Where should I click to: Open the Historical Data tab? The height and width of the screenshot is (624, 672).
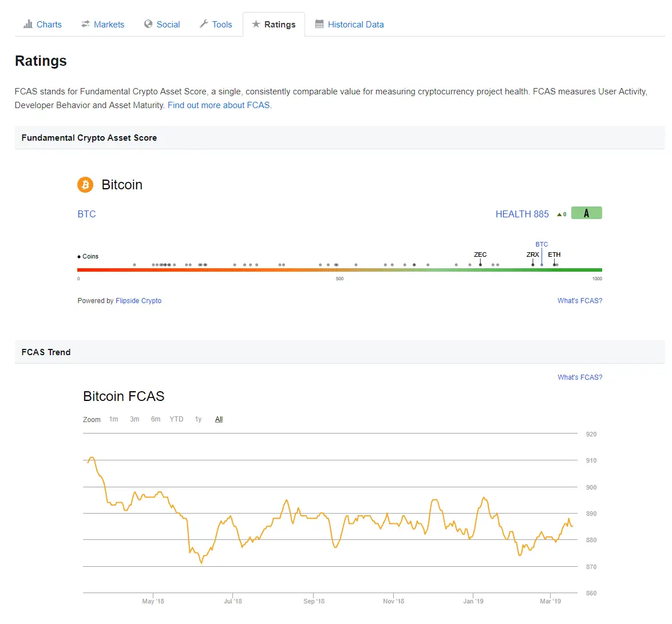[355, 25]
